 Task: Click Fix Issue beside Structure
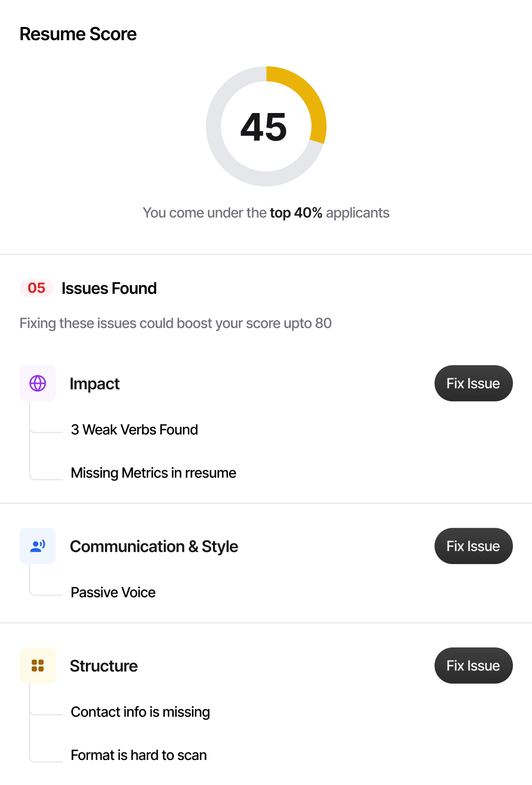point(473,665)
